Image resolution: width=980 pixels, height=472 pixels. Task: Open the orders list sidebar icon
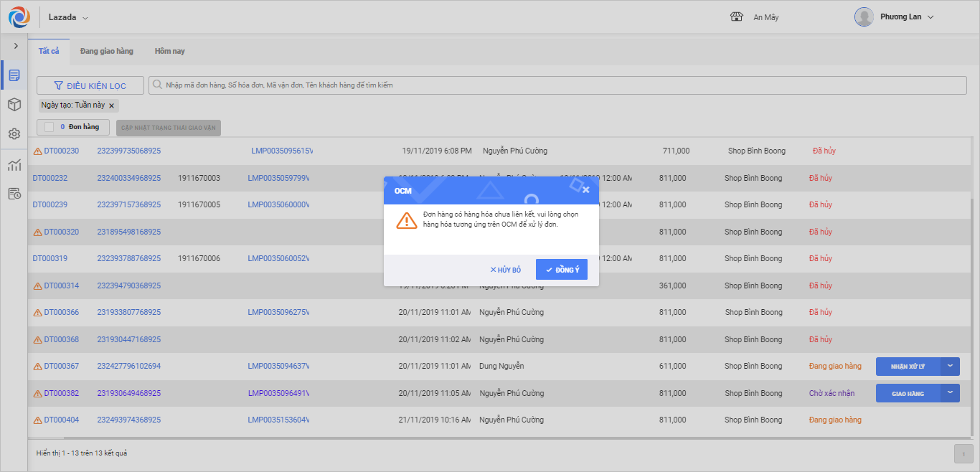coord(14,75)
